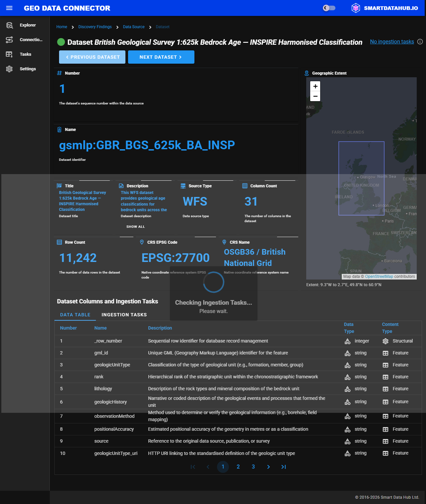The height and width of the screenshot is (504, 426).
Task: Zoom out on the map
Action: pyautogui.click(x=315, y=96)
